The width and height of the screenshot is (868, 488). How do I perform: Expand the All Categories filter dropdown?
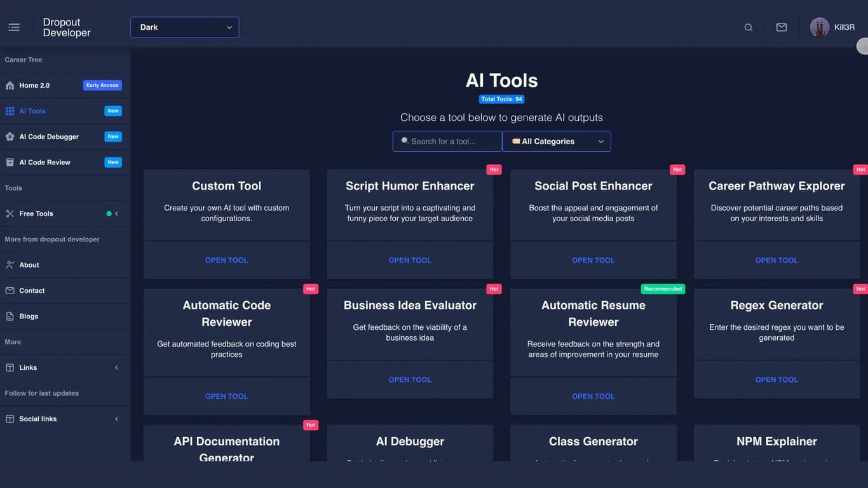click(556, 141)
